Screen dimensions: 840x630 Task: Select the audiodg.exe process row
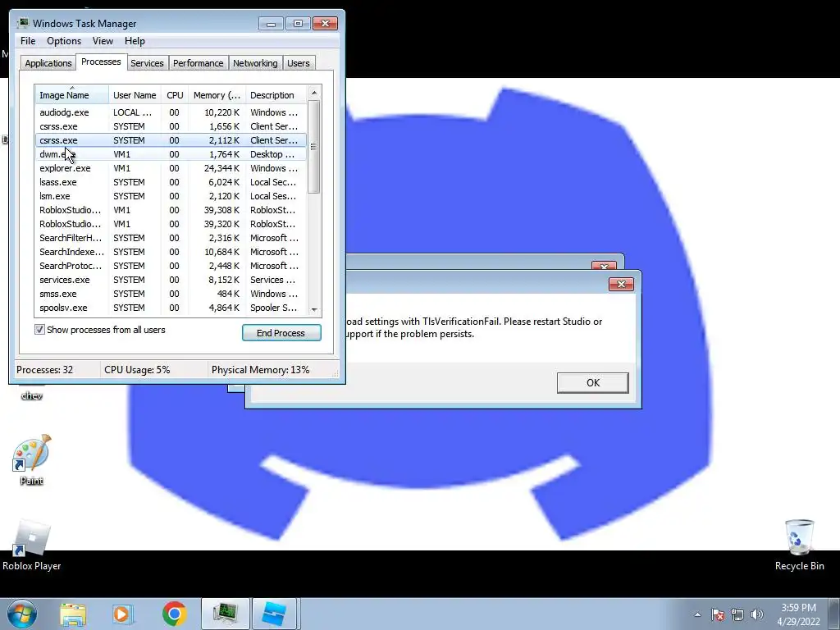click(x=171, y=112)
